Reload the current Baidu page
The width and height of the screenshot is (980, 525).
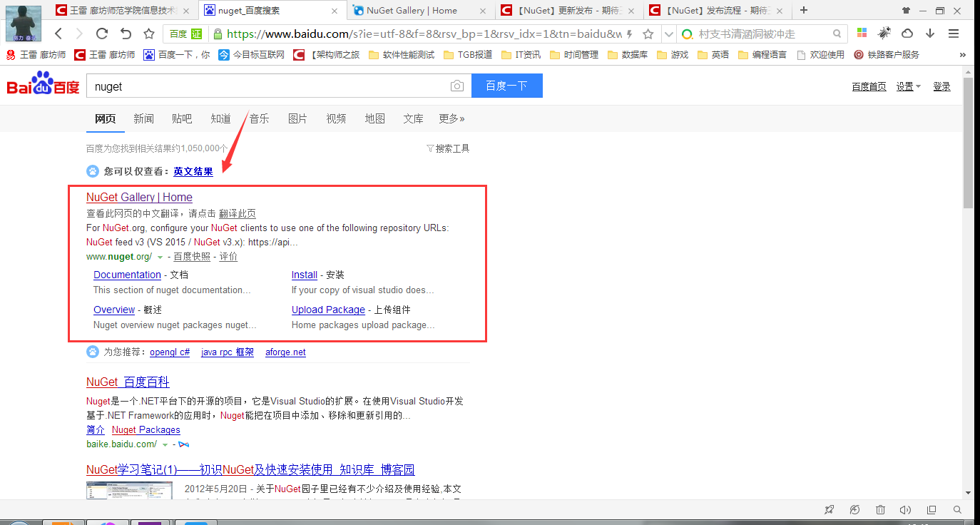pyautogui.click(x=101, y=34)
